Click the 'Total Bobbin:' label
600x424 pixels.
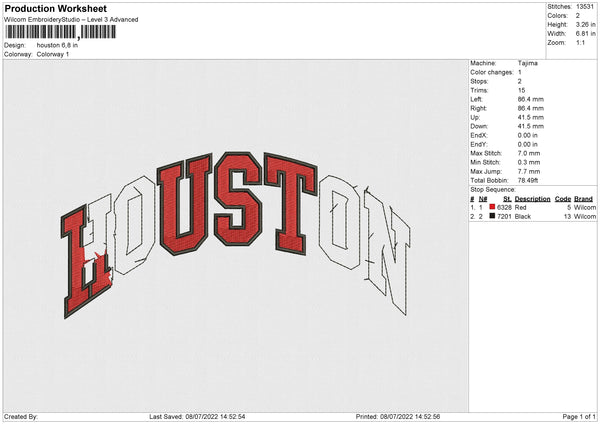489,181
